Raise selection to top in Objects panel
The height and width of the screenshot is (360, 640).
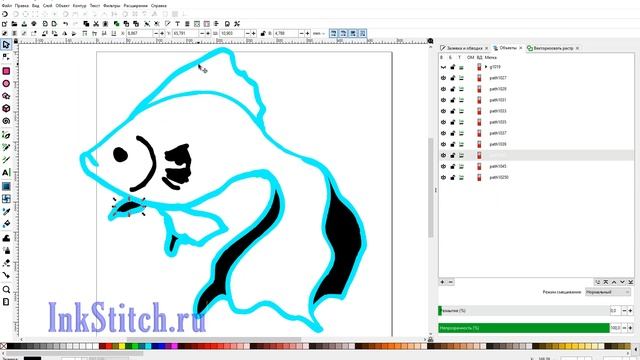pos(606,282)
